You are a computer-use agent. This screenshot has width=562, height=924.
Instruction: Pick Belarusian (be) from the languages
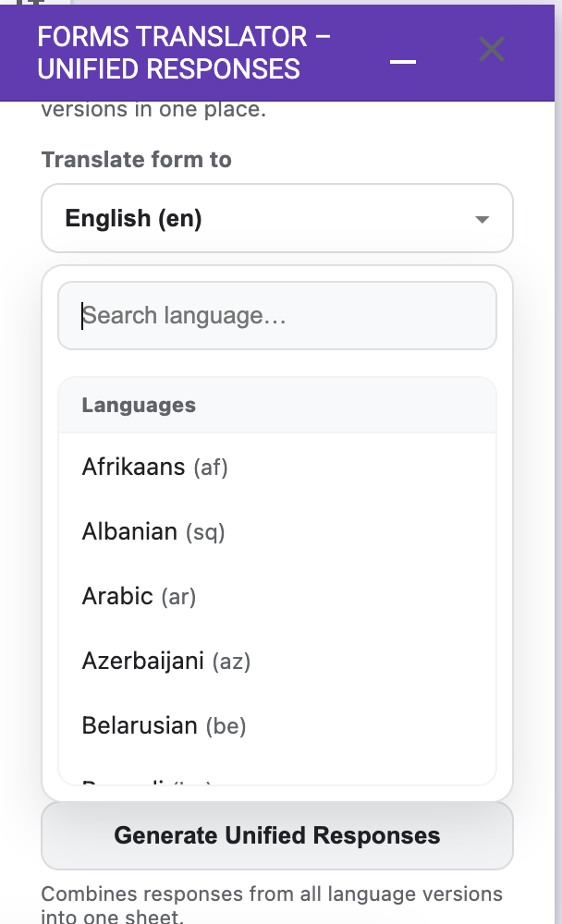click(x=164, y=725)
